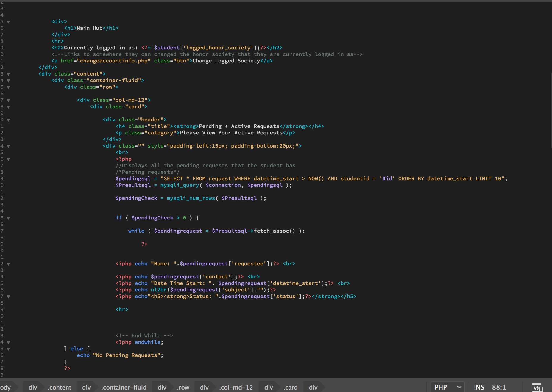The width and height of the screenshot is (552, 392).
Task: Select the .row tag in tag selector
Action: click(x=183, y=387)
